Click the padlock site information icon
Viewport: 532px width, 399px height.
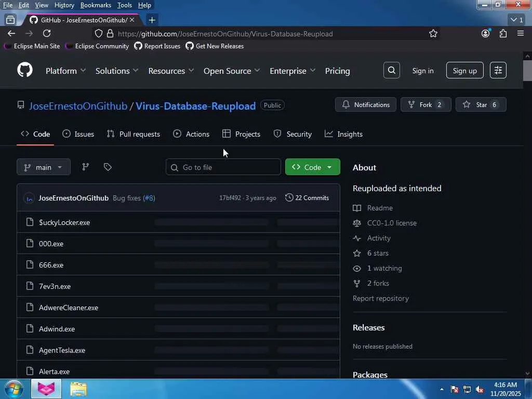(110, 34)
